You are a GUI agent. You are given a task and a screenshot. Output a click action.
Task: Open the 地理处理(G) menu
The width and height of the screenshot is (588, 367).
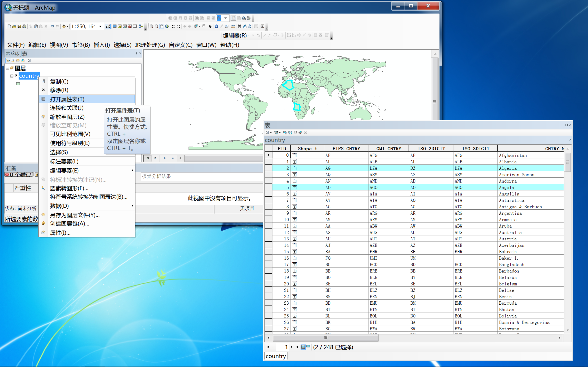tap(150, 45)
